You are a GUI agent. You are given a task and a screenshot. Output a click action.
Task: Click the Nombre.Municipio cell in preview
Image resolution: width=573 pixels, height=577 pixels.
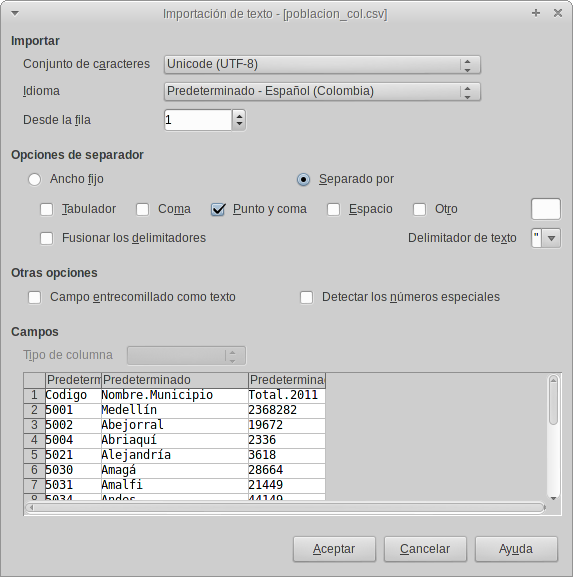pos(175,395)
